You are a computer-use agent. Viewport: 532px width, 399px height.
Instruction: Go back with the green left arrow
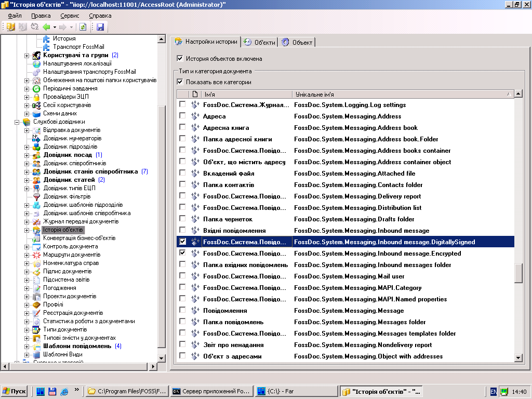(46, 27)
